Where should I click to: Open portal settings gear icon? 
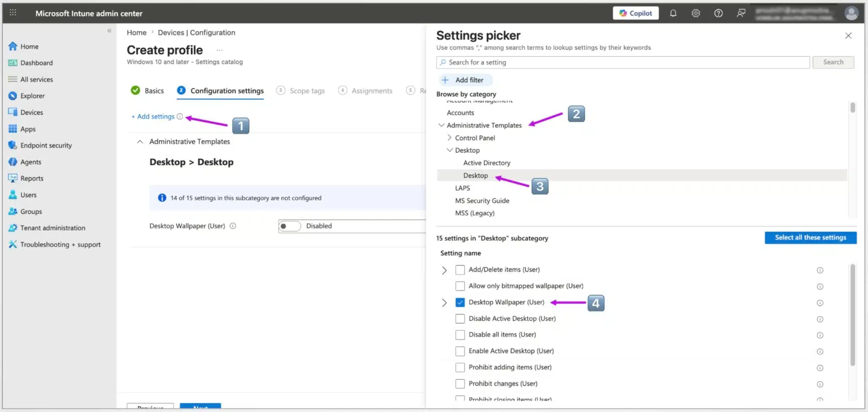696,13
